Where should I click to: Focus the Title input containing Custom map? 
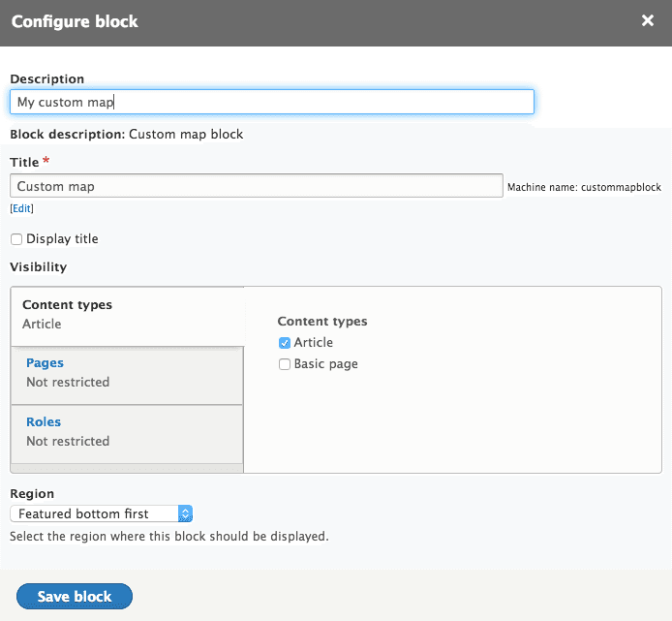point(256,186)
